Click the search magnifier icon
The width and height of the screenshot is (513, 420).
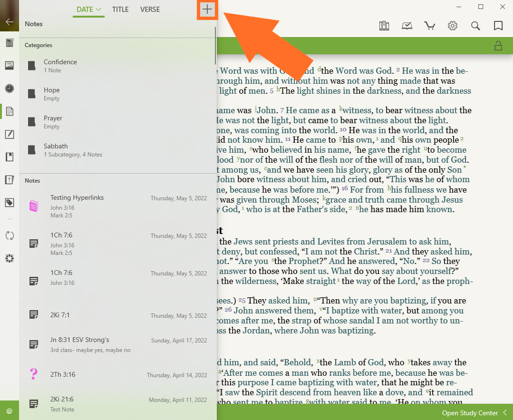tap(475, 26)
